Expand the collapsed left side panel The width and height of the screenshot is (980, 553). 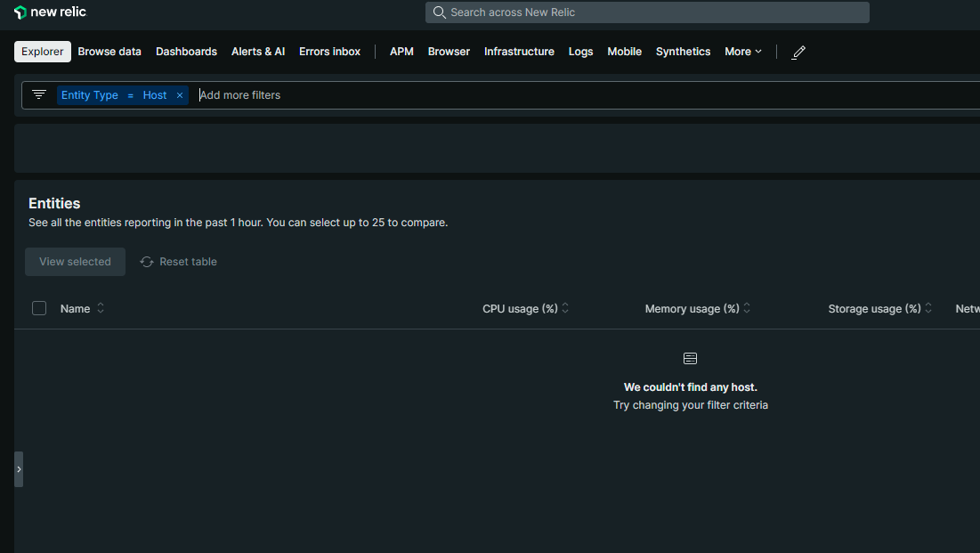[x=19, y=469]
